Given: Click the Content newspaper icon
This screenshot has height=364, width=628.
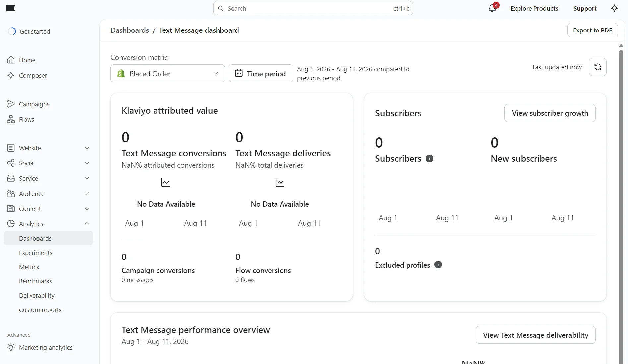Looking at the screenshot, I should [11, 209].
